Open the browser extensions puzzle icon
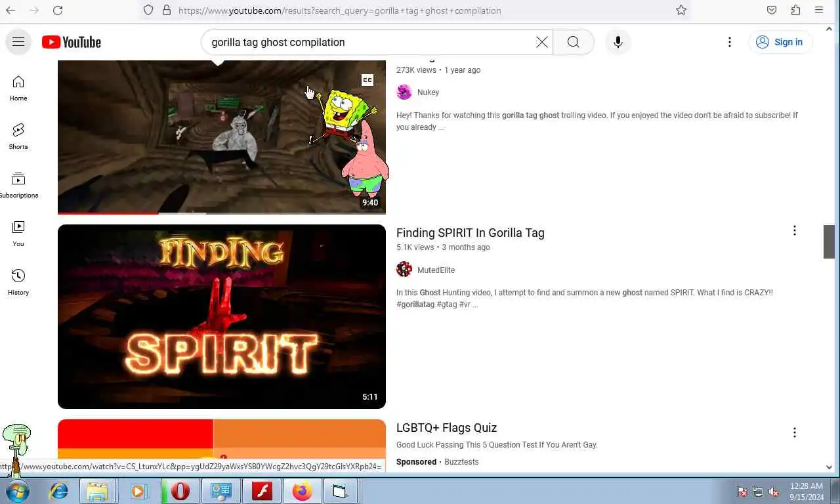 [795, 10]
